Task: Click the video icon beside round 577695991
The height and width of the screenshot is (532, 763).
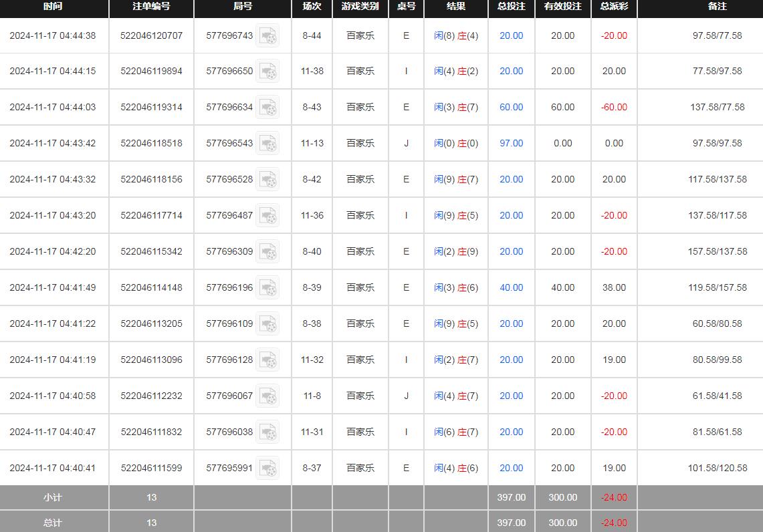Action: [268, 469]
